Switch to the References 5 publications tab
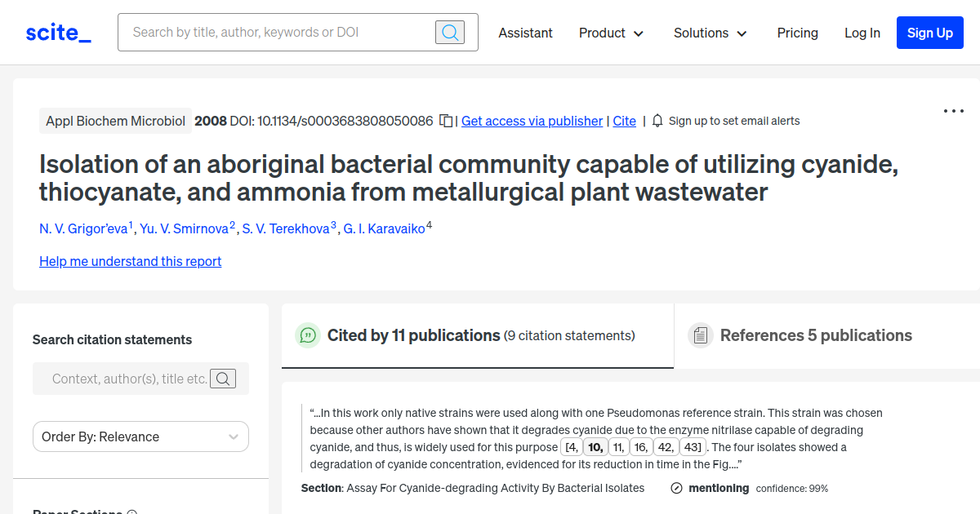This screenshot has width=980, height=514. point(816,335)
